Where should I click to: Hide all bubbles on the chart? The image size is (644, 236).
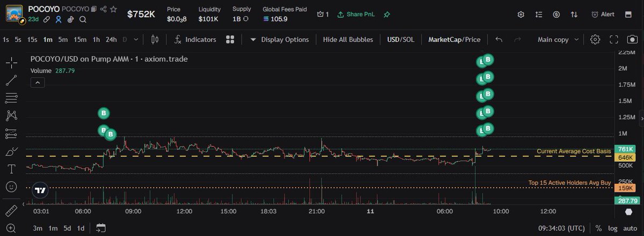(348, 39)
